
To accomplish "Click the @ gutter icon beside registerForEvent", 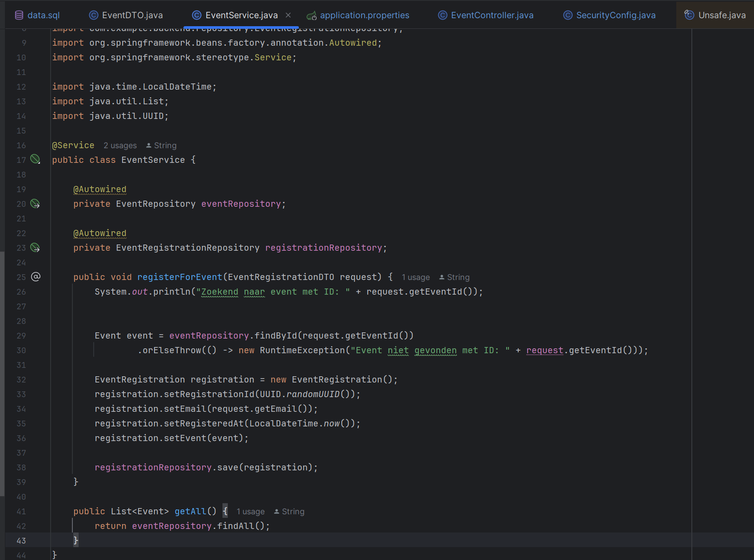I will tap(36, 277).
